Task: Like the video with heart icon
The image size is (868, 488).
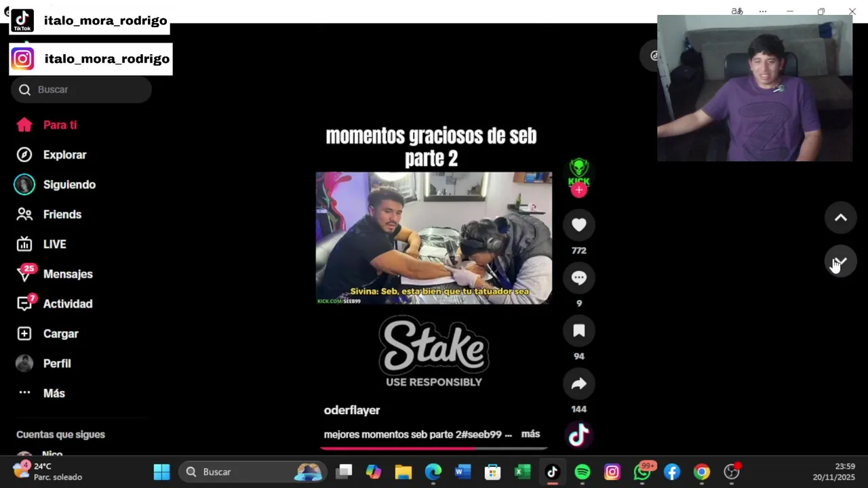Action: tap(578, 225)
